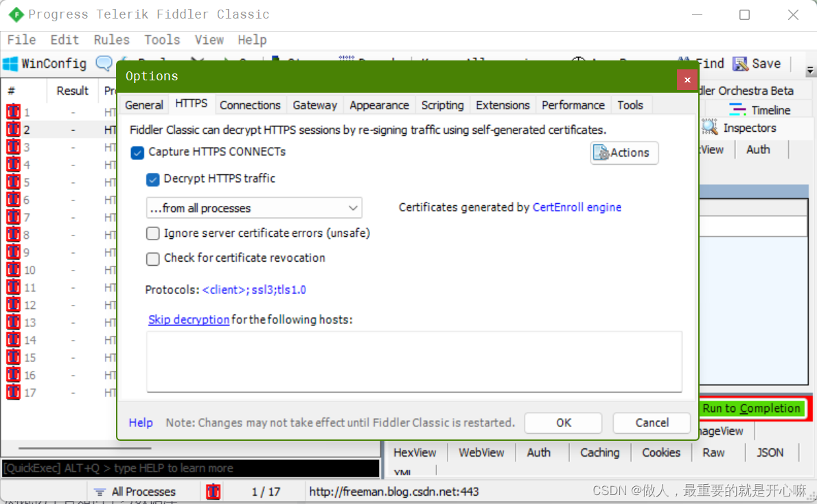The width and height of the screenshot is (817, 504).
Task: Sort sessions by Result column header
Action: point(72,91)
